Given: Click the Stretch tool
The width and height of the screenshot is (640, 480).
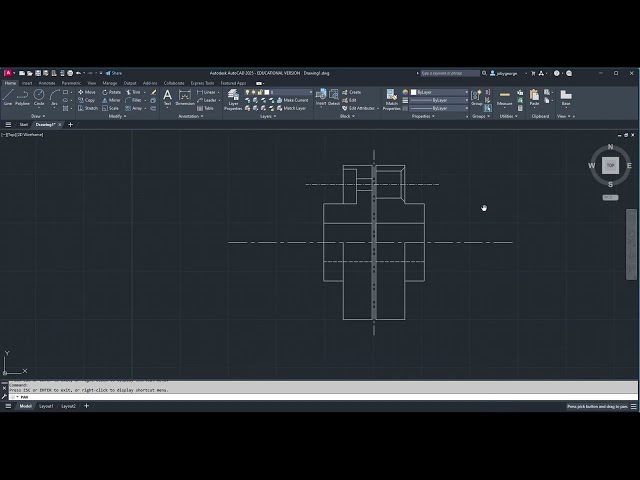Looking at the screenshot, I should (x=88, y=108).
